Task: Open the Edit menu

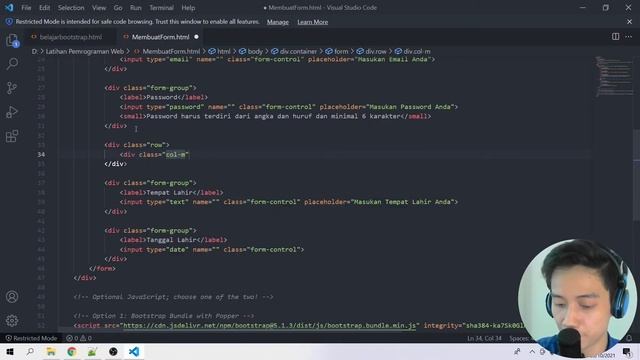Action: point(44,8)
